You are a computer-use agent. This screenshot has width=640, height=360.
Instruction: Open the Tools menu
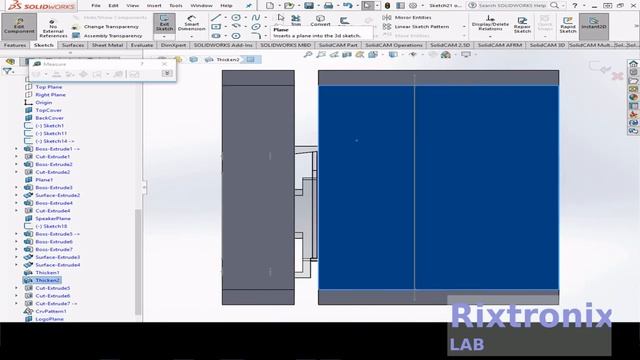point(176,6)
